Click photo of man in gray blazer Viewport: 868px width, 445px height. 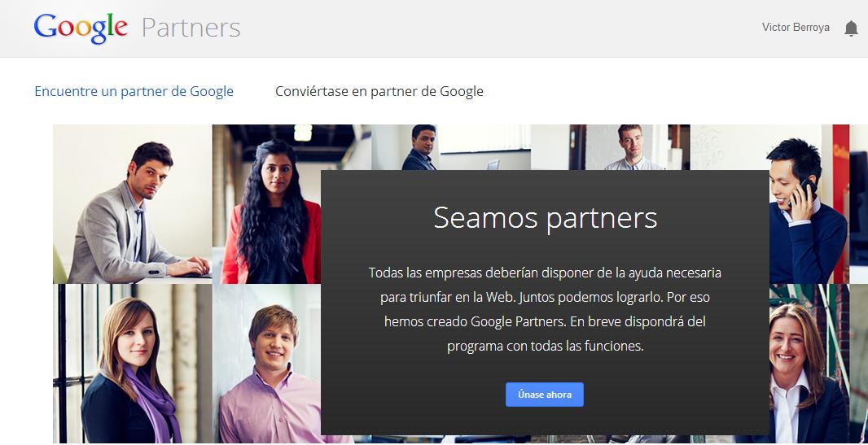click(132, 204)
